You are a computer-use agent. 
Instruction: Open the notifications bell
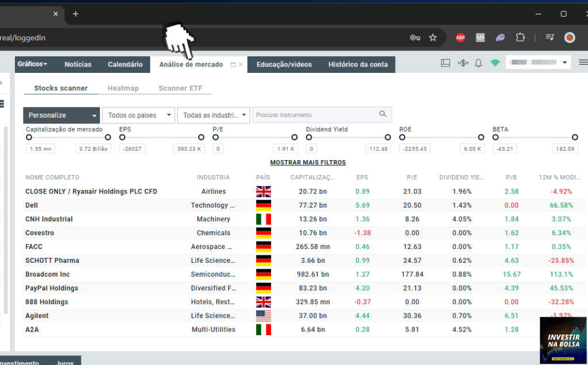click(x=478, y=63)
